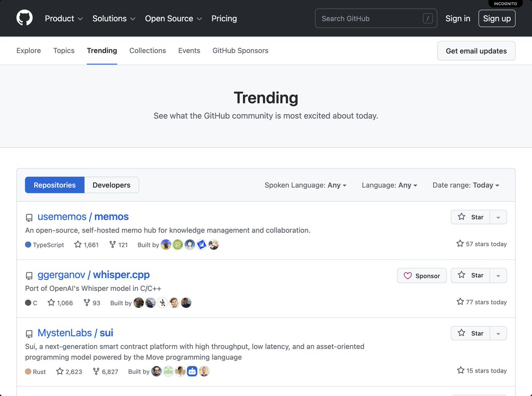Screen dimensions: 532x396
Task: Click last contributor avatar of memos
Action: (x=214, y=244)
